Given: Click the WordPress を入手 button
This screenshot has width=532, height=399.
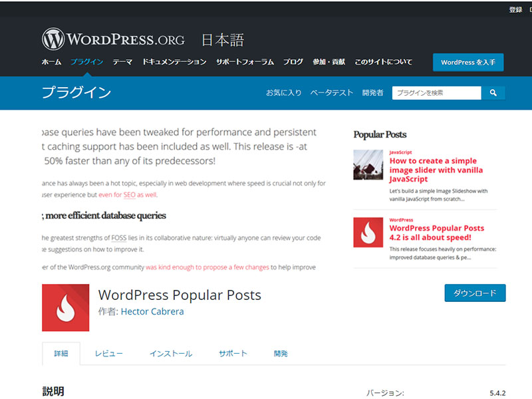Looking at the screenshot, I should coord(467,63).
